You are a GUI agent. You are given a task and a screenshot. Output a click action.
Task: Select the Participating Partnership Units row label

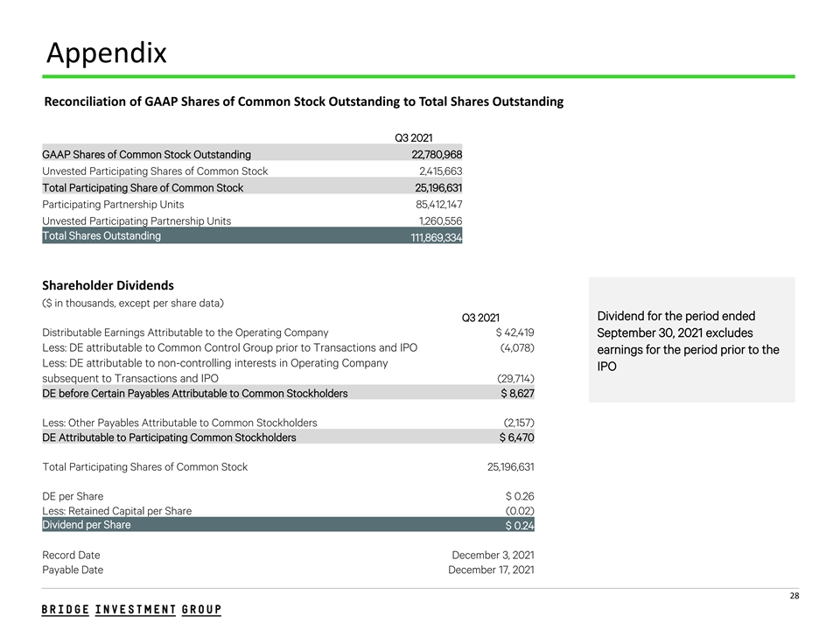113,204
